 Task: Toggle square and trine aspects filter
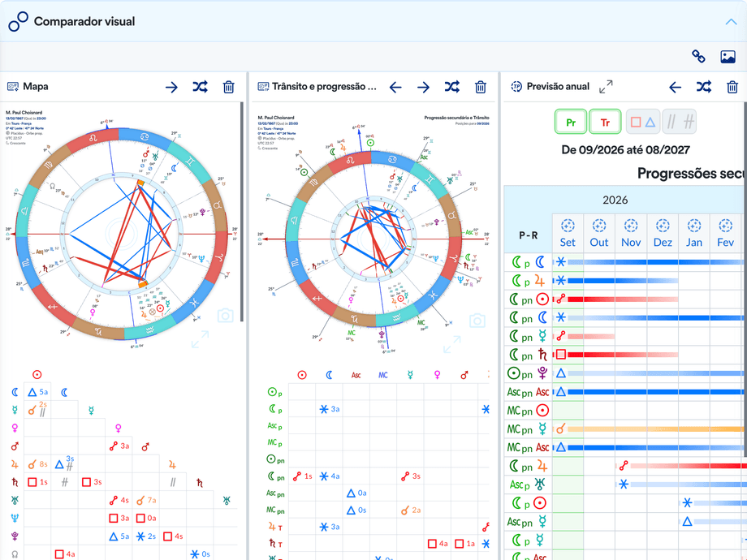tap(643, 122)
